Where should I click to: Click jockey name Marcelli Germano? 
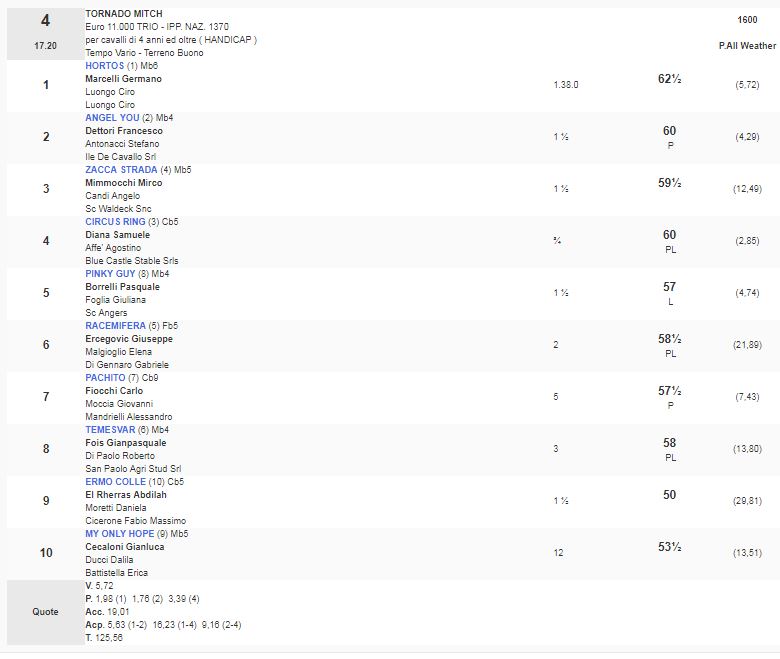[x=123, y=79]
